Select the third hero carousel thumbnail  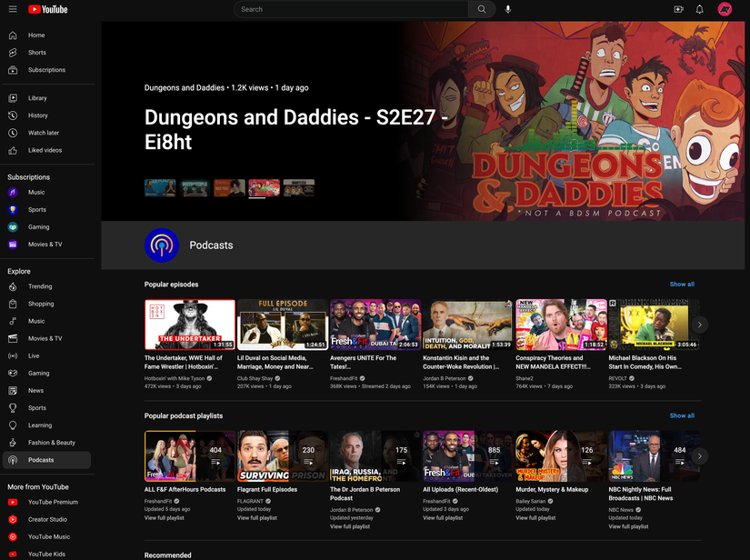point(230,188)
